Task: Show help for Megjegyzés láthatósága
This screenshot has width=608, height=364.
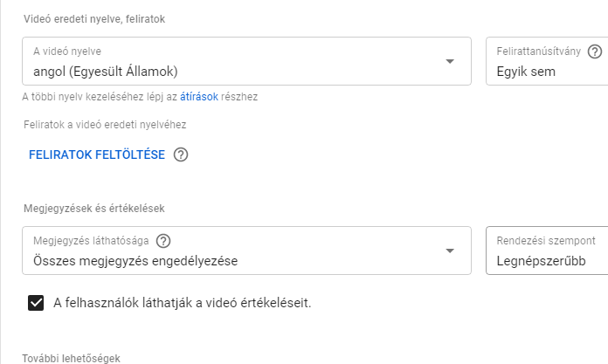Action: (x=163, y=241)
